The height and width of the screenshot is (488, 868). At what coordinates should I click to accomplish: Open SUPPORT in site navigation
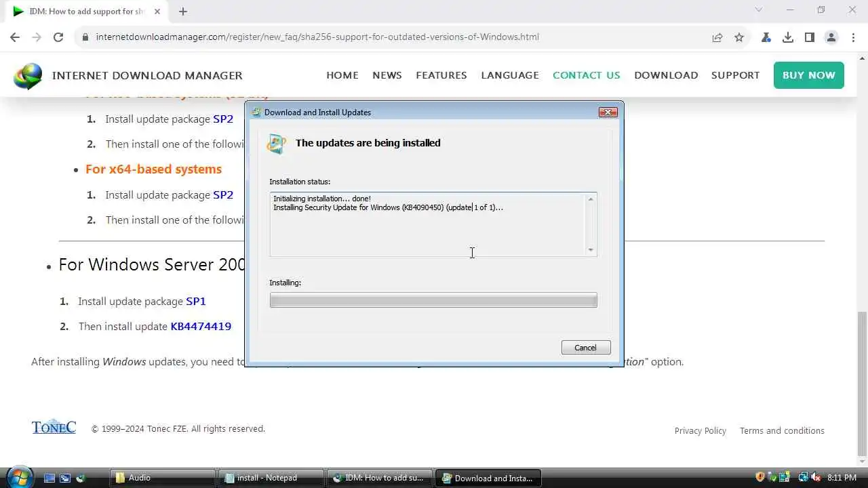(x=735, y=75)
